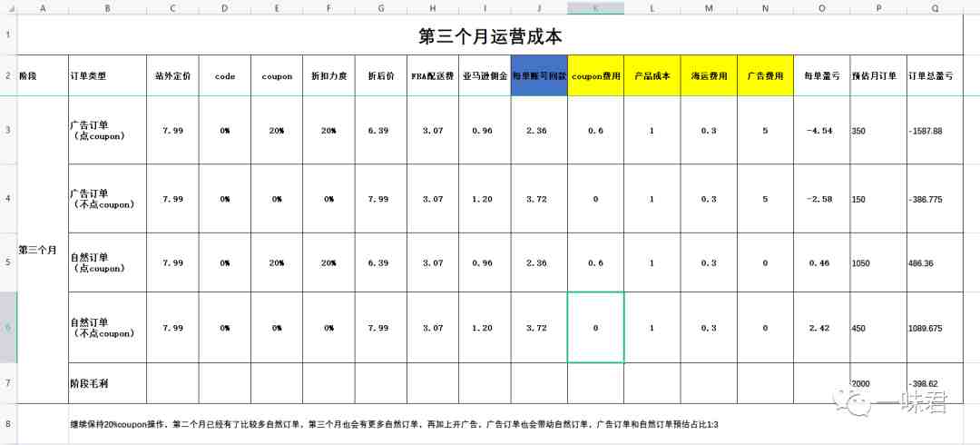Click the -2.58 per-order profit cell
Screen dimensions: 980x445
point(822,198)
